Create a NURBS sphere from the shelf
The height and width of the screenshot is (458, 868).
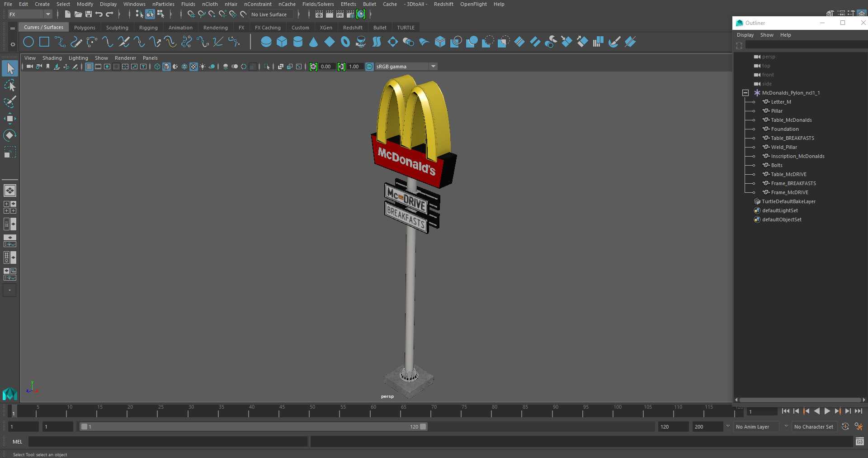coord(266,42)
